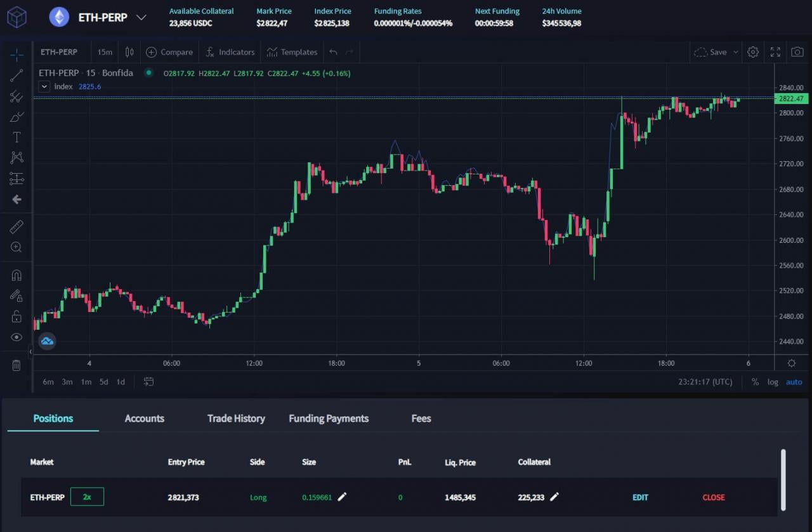Remove all drawings with trash icon
This screenshot has width=812, height=532.
(16, 365)
